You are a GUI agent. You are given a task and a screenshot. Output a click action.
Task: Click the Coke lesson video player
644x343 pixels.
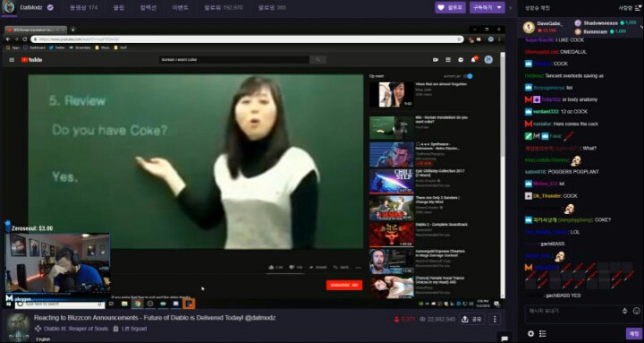coord(196,161)
